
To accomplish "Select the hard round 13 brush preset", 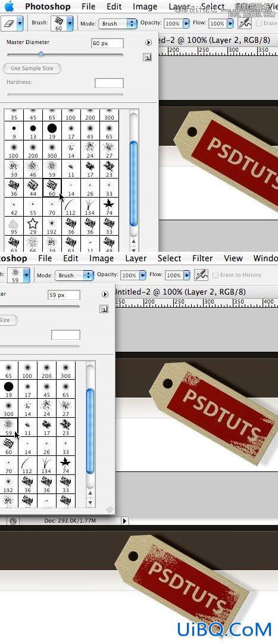I will click(33, 131).
